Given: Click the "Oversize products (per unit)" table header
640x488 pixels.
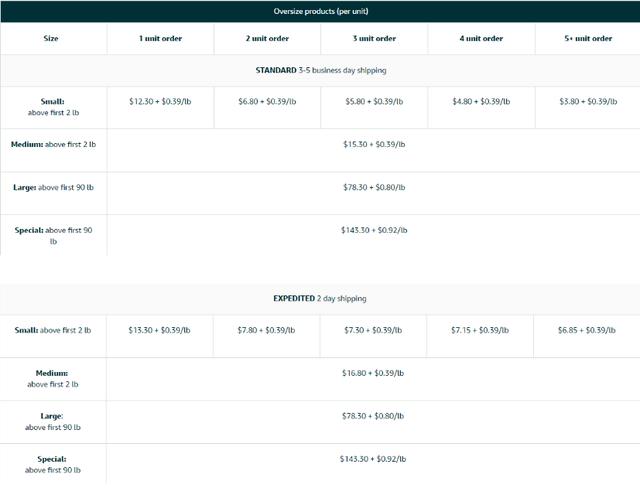Looking at the screenshot, I should 320,11.
